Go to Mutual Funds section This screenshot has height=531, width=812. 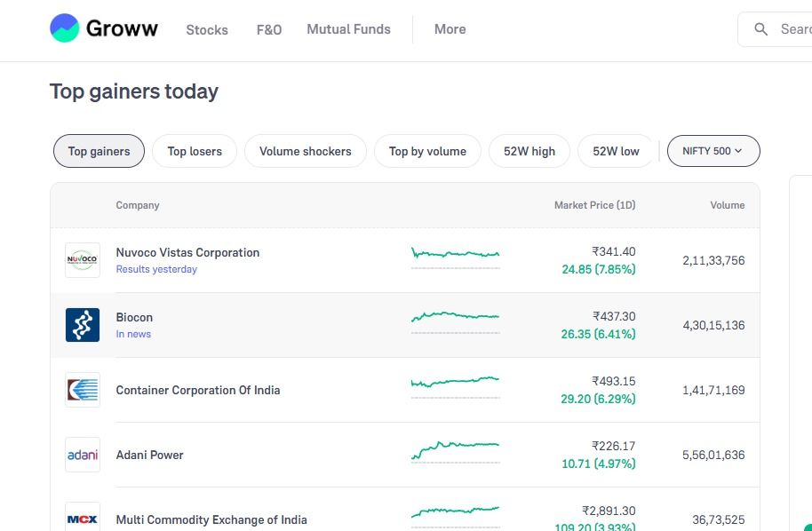pyautogui.click(x=348, y=29)
